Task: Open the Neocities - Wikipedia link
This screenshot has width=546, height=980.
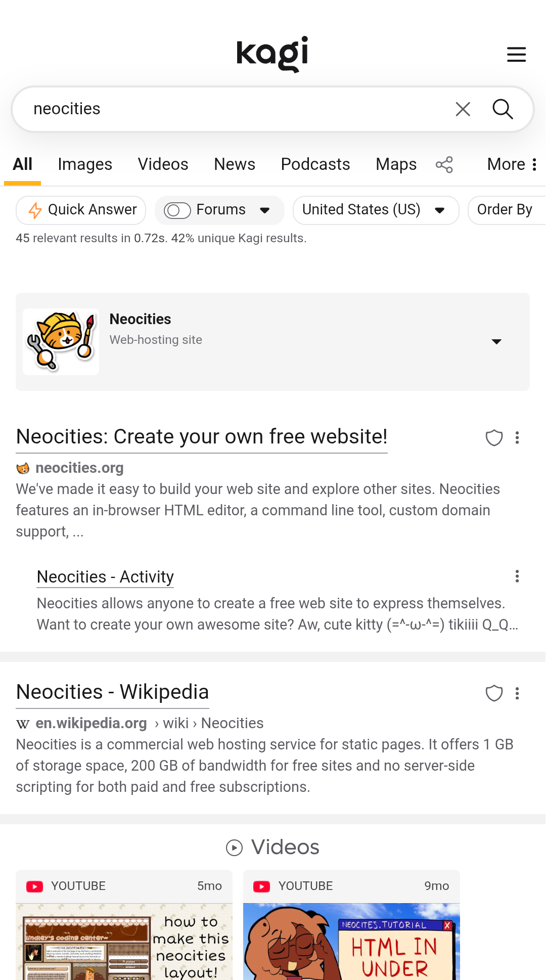Action: [112, 692]
